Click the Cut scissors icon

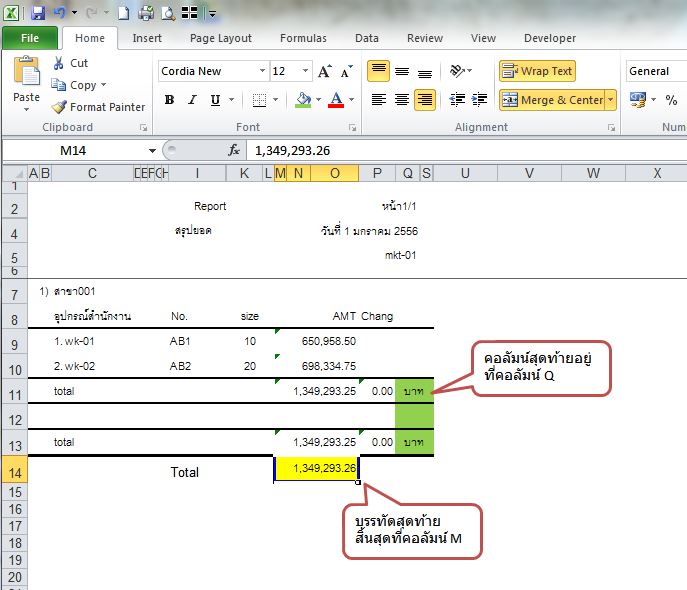(x=59, y=63)
